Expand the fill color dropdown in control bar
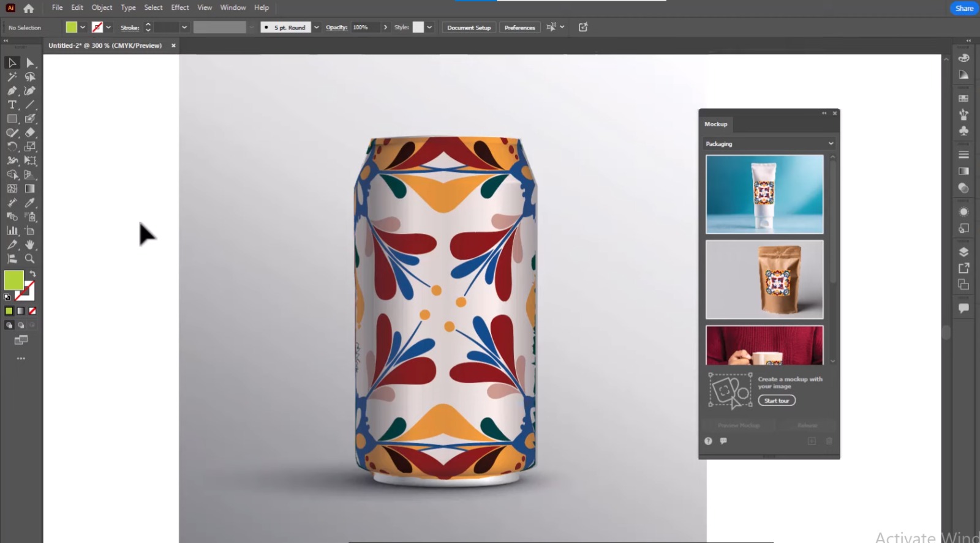Viewport: 980px width, 543px height. pos(83,28)
